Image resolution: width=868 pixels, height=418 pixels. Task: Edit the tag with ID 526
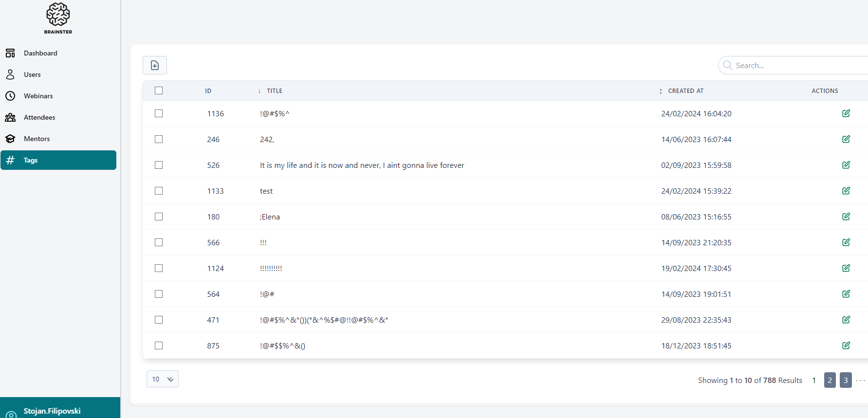846,165
